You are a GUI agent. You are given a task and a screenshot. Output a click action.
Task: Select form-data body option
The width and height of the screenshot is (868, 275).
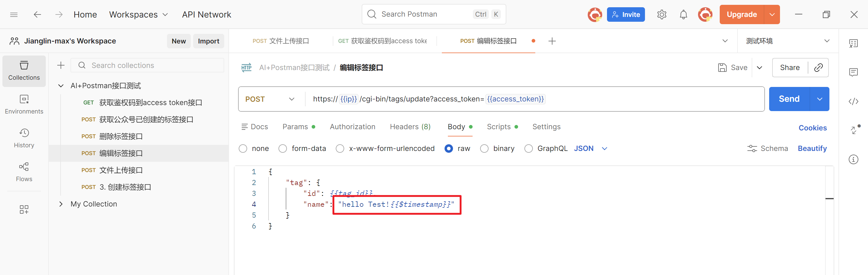tap(282, 149)
